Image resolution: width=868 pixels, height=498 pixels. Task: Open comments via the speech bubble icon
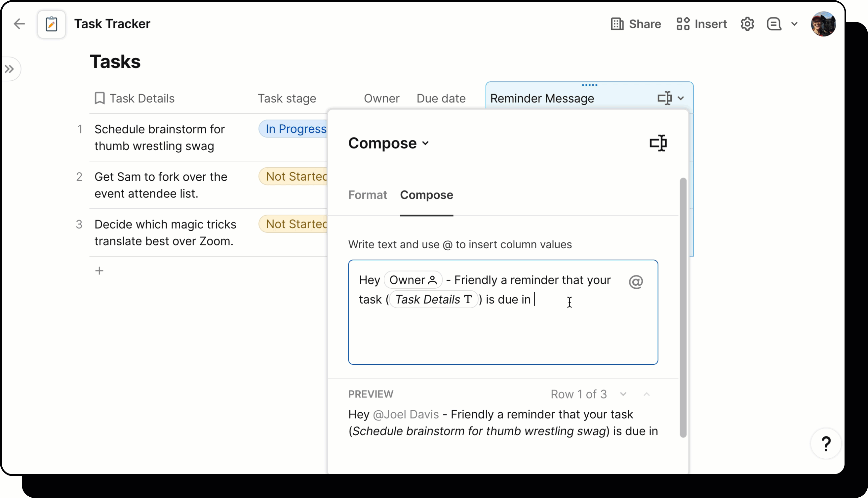[x=774, y=24]
